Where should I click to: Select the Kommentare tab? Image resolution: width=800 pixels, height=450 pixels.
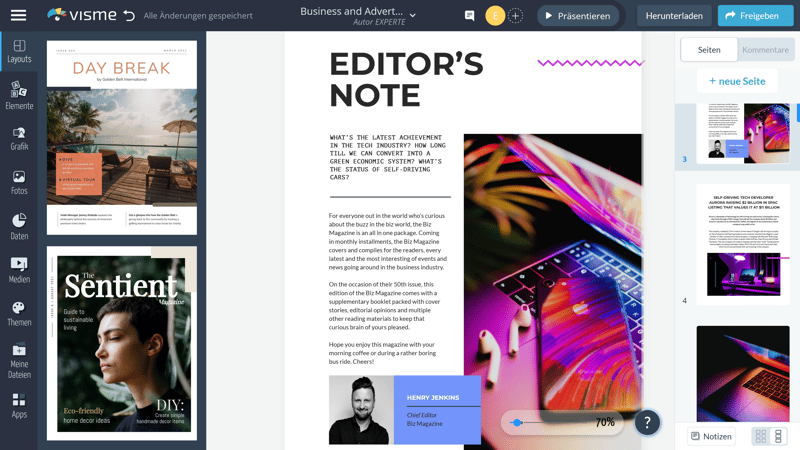click(765, 50)
